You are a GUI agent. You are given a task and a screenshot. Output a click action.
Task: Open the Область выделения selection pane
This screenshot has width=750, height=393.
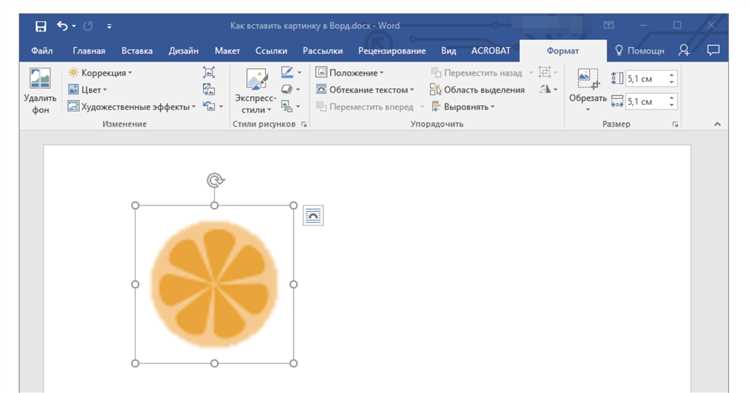[x=477, y=90]
